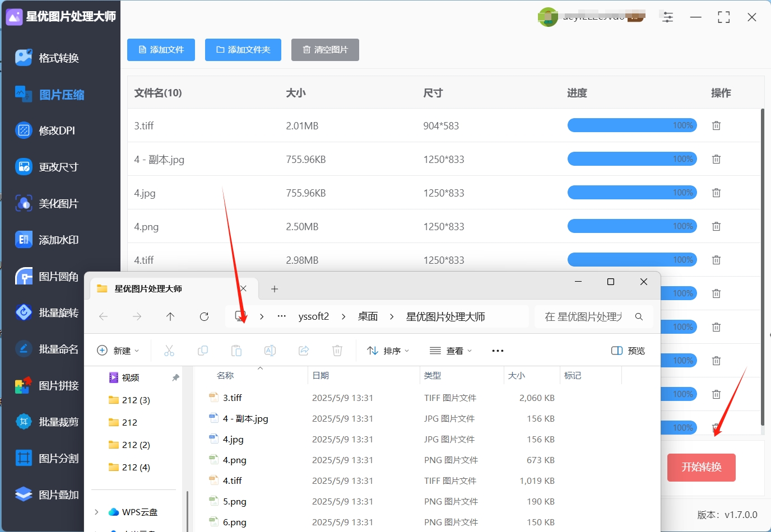Open the 查看 view dropdown

tap(451, 351)
